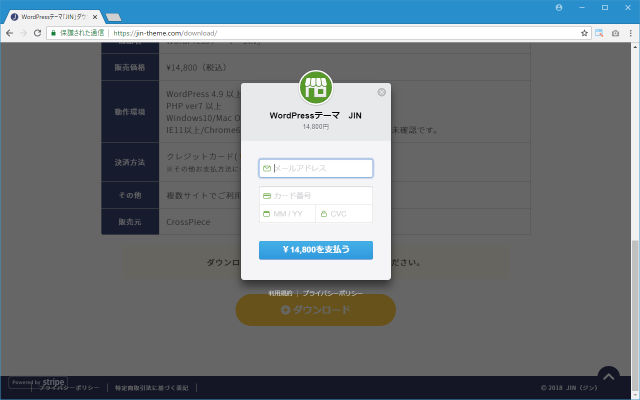Click the scrollbar up arrow
The height and width of the screenshot is (400, 640).
tap(636, 47)
